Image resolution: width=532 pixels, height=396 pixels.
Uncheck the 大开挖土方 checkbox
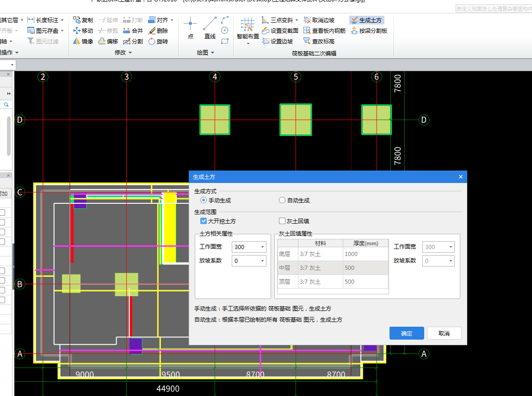click(x=204, y=221)
